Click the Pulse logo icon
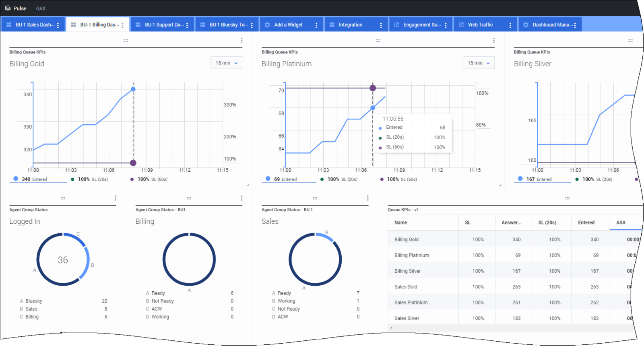The width and height of the screenshot is (644, 346). (x=8, y=8)
